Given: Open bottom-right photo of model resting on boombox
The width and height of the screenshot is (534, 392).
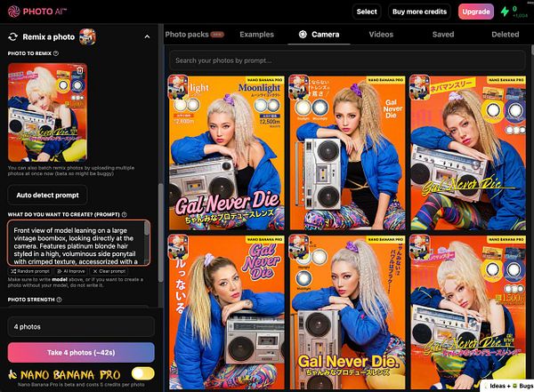Looking at the screenshot, I should (x=468, y=312).
